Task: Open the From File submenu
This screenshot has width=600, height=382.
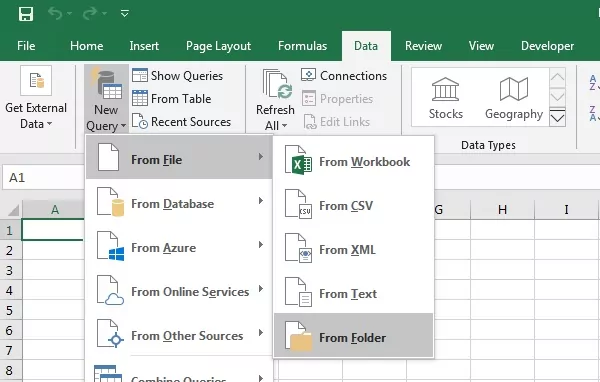Action: (179, 157)
